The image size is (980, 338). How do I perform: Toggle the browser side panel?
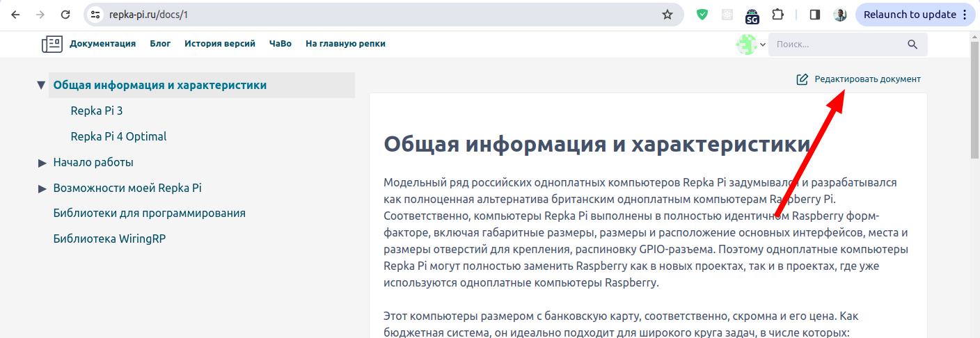point(815,15)
